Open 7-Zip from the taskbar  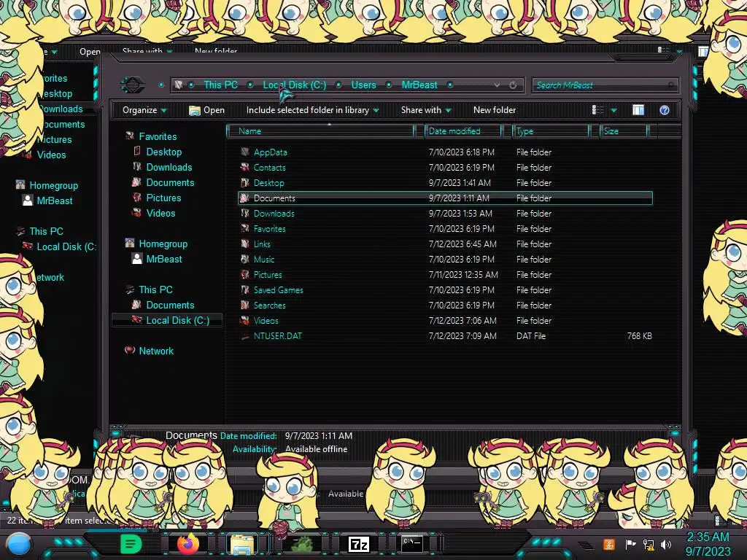[359, 544]
